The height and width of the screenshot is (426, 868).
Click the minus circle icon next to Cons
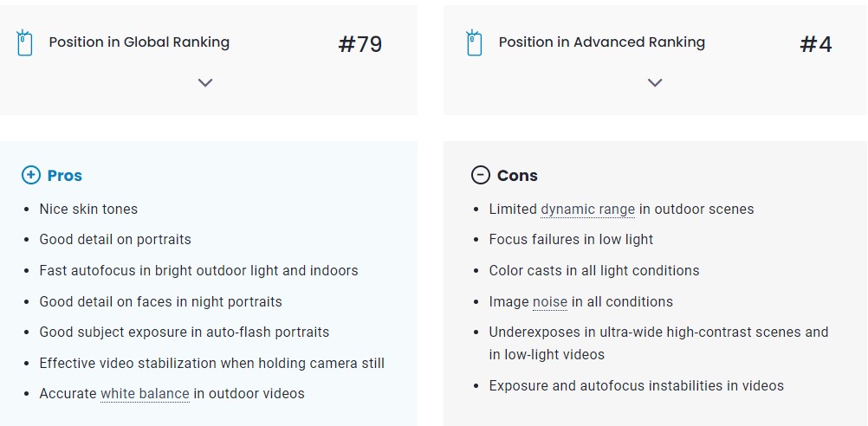[x=480, y=176]
